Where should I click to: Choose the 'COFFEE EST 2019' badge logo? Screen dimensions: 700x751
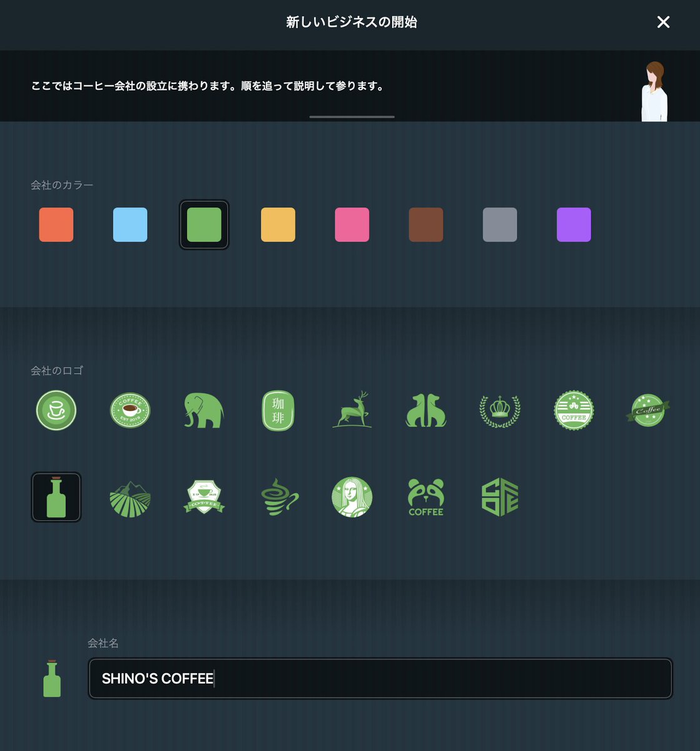pyautogui.click(x=130, y=411)
